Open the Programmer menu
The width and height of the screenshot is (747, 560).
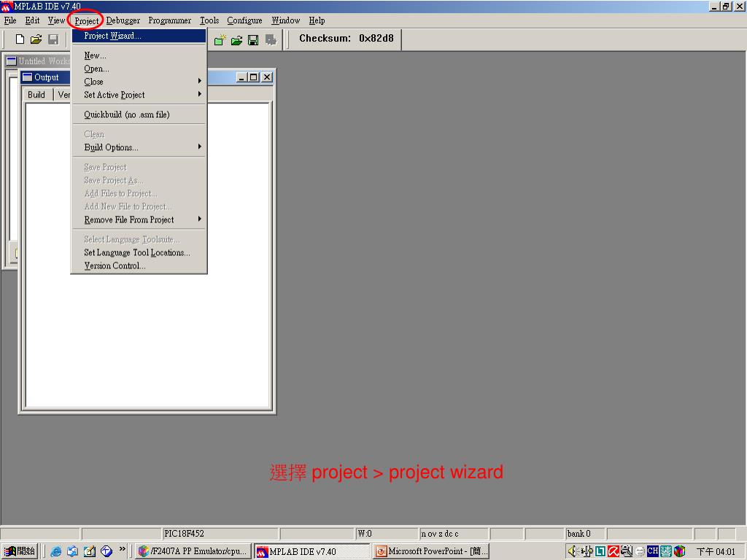(169, 20)
